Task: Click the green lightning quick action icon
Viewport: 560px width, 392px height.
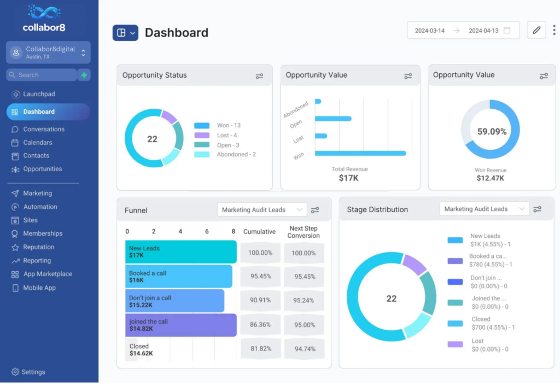Action: pyautogui.click(x=84, y=75)
